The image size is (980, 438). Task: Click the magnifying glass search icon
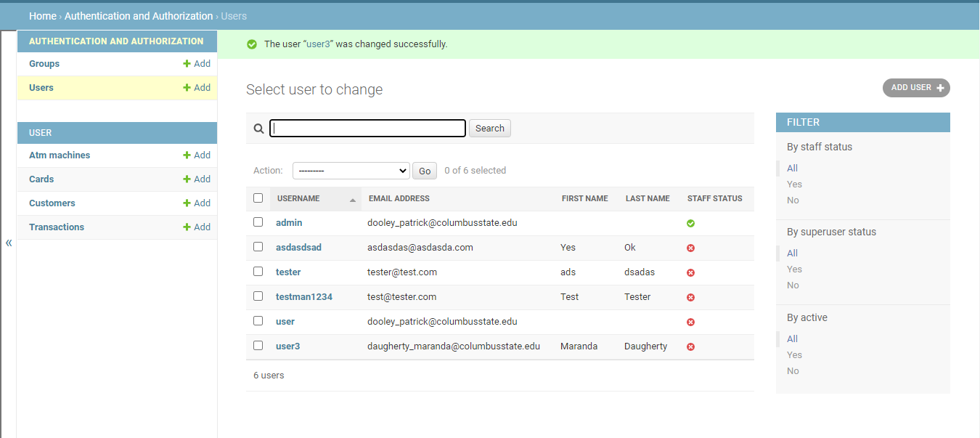pos(258,129)
